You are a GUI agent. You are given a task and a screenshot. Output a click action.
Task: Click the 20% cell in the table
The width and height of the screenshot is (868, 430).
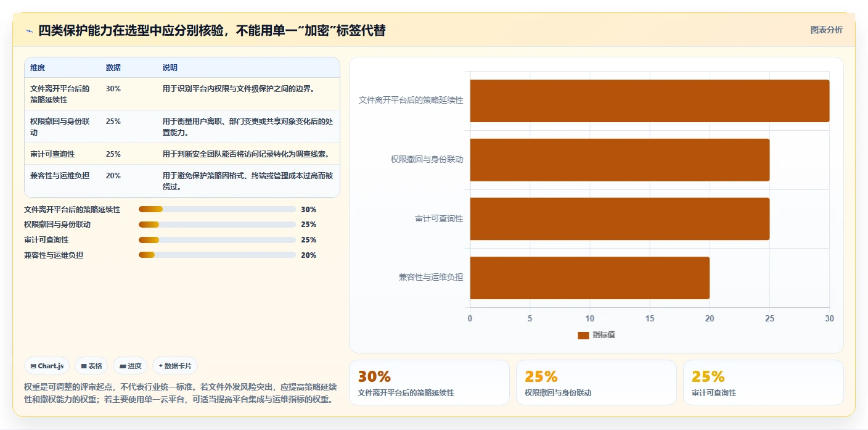pyautogui.click(x=113, y=176)
